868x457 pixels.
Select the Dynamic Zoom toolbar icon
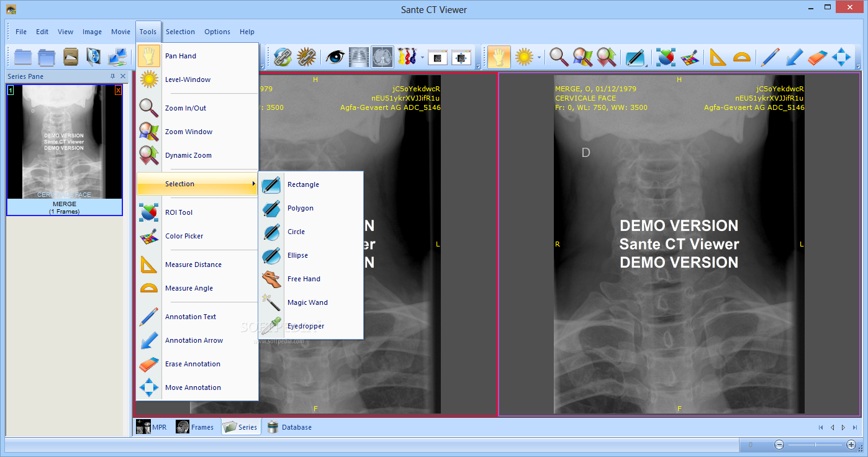(606, 57)
